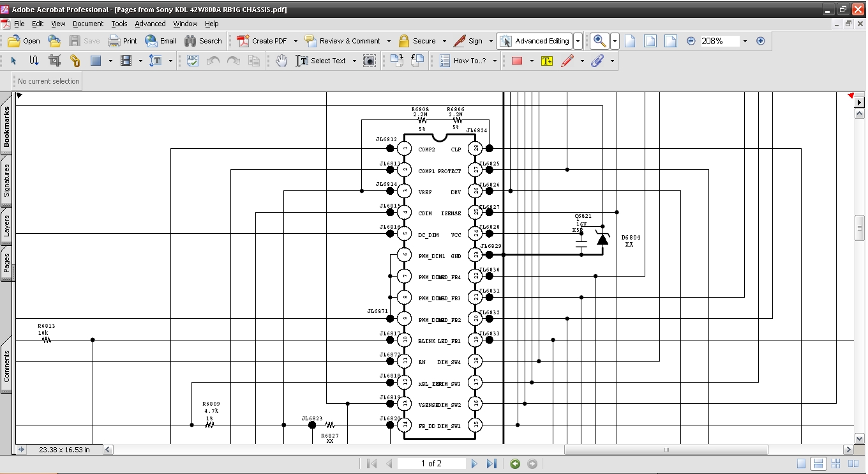Pick the Link chain tool
This screenshot has height=474, width=868.
[x=75, y=61]
